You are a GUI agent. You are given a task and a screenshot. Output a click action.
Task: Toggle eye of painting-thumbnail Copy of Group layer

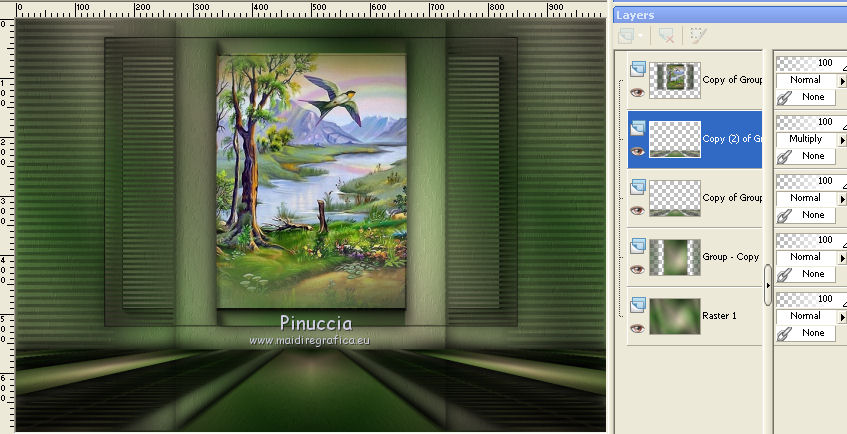pyautogui.click(x=637, y=92)
